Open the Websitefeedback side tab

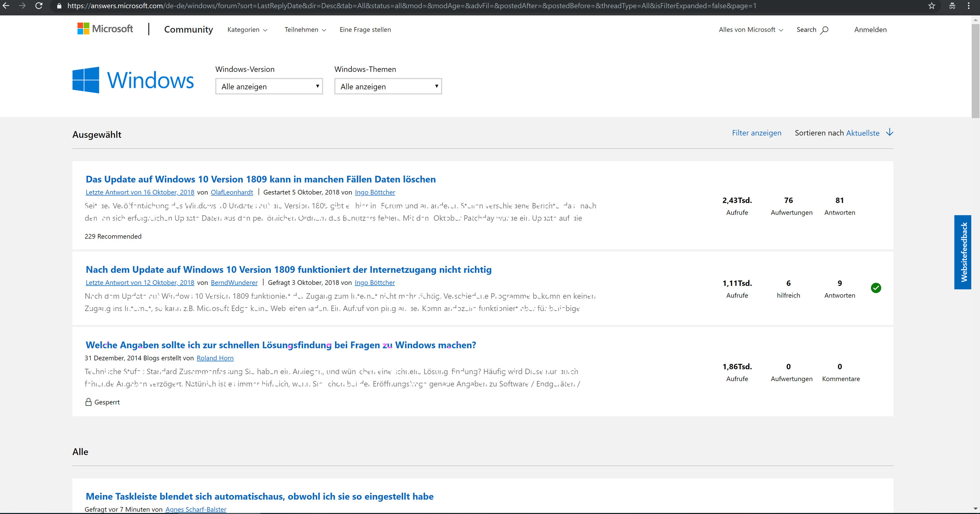[962, 252]
